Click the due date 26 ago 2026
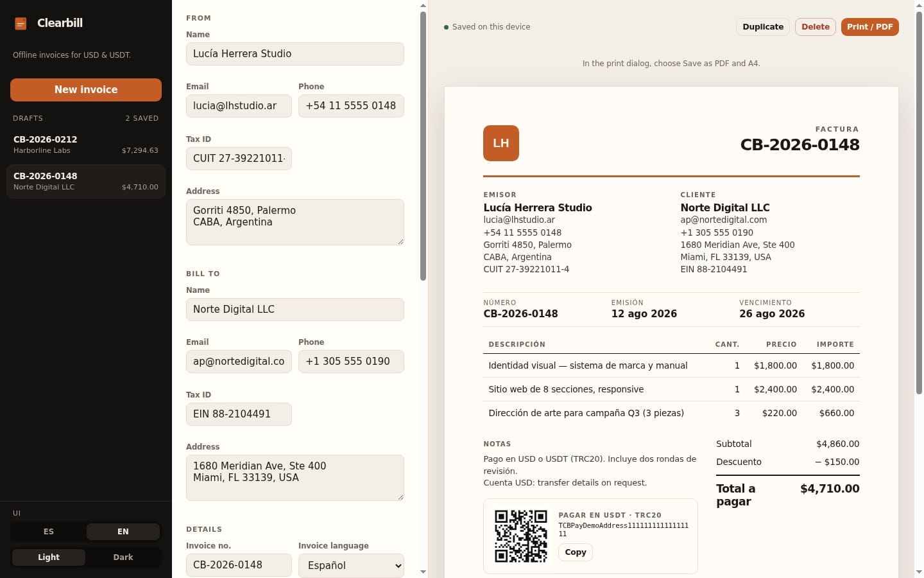 click(772, 314)
